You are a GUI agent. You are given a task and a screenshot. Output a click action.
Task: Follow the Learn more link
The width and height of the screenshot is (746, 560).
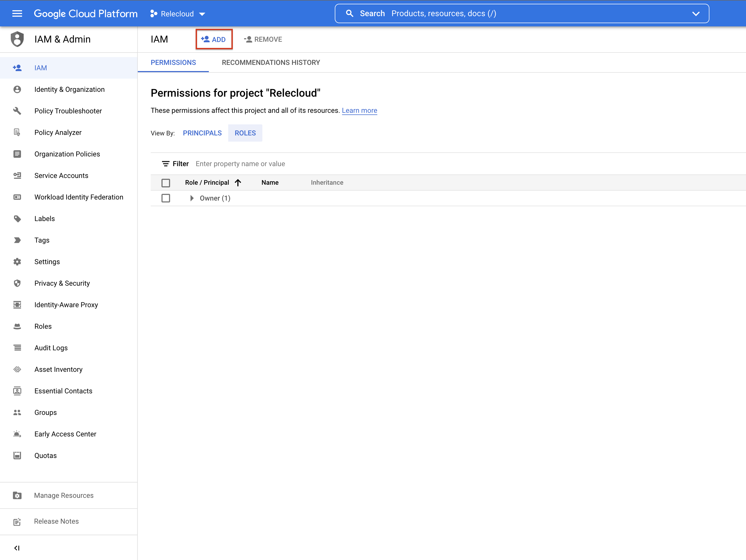(x=360, y=111)
